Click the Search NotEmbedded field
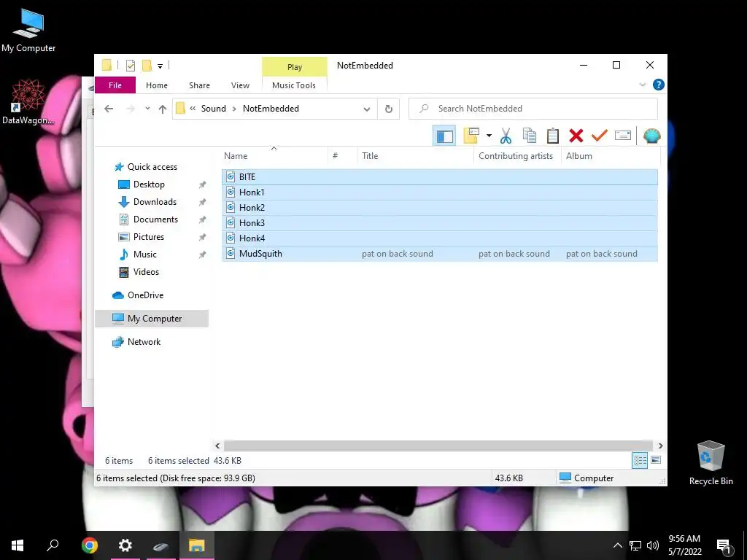 tap(533, 109)
